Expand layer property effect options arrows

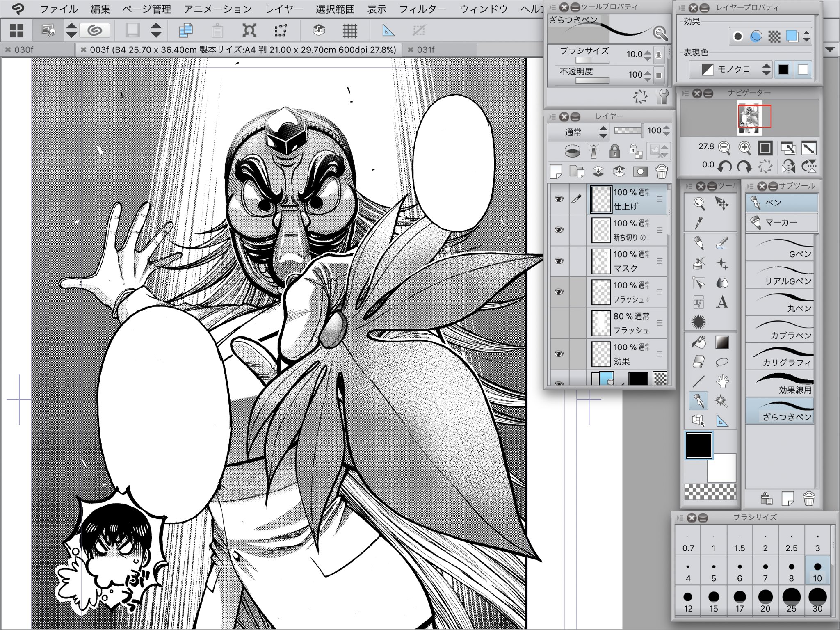[806, 37]
